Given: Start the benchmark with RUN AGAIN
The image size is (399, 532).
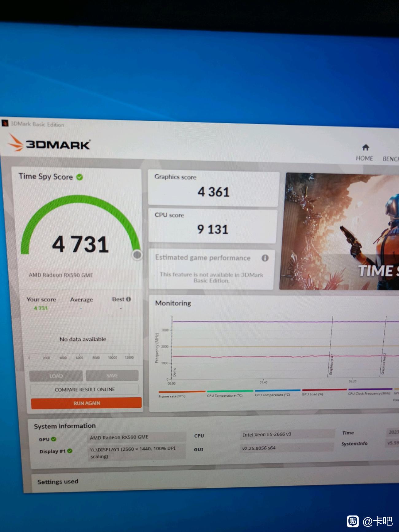Looking at the screenshot, I should tap(87, 403).
